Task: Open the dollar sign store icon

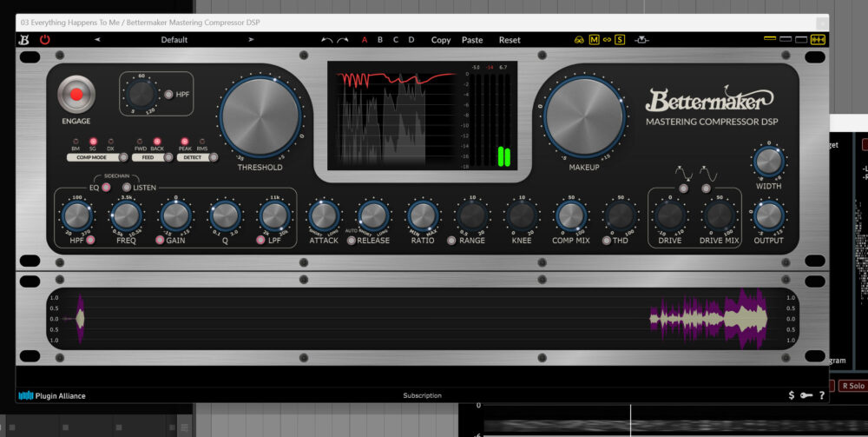Action: 791,395
